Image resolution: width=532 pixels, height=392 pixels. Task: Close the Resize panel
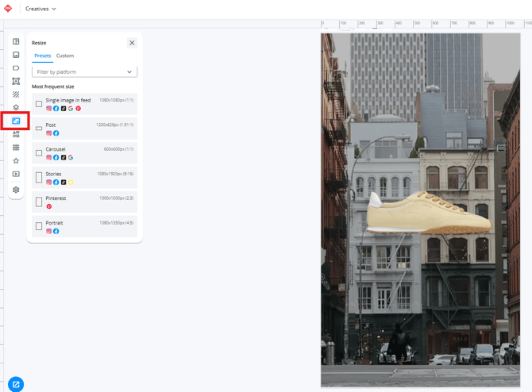coord(132,43)
